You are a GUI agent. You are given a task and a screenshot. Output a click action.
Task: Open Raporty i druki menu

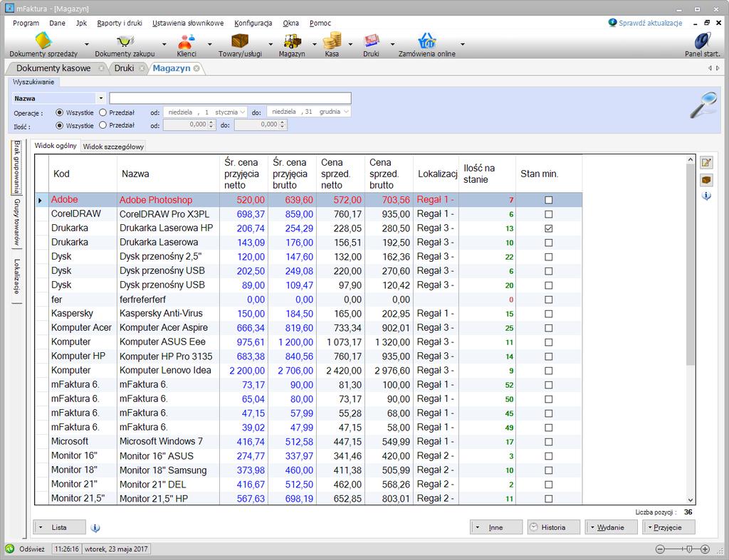coord(120,23)
